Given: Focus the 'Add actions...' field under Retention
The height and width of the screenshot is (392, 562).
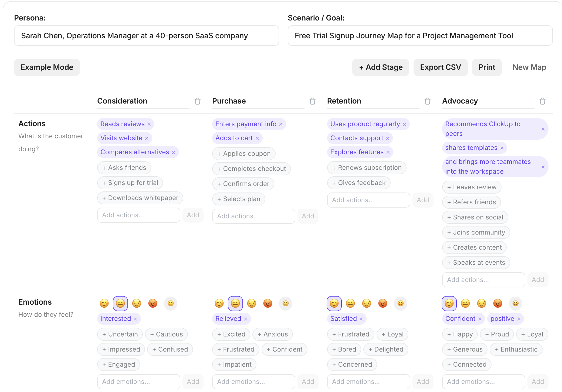Looking at the screenshot, I should tap(368, 200).
